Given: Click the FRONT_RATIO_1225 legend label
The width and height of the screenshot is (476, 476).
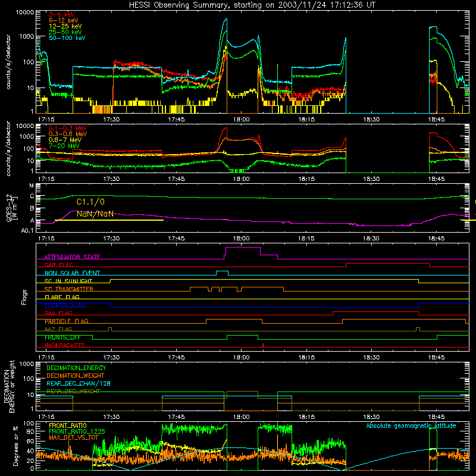Looking at the screenshot, I should click(77, 431).
